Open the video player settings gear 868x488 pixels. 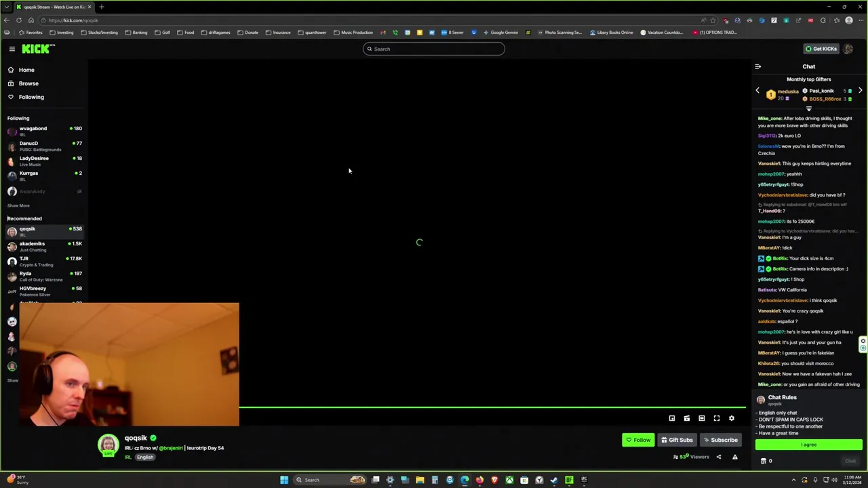[x=732, y=418]
